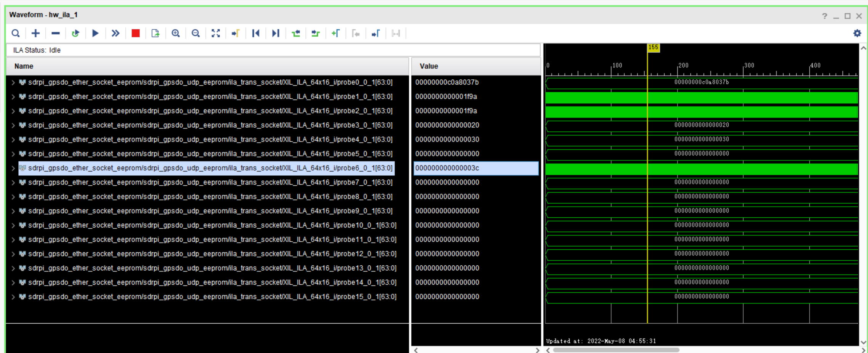Viewport: 868px width, 353px height.
Task: Zoom in on the waveform
Action: [176, 33]
